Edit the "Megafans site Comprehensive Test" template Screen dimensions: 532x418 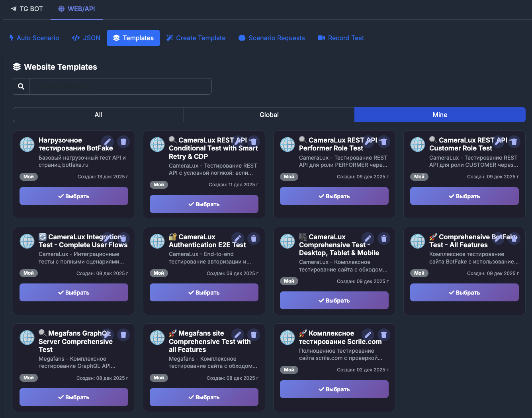click(238, 334)
